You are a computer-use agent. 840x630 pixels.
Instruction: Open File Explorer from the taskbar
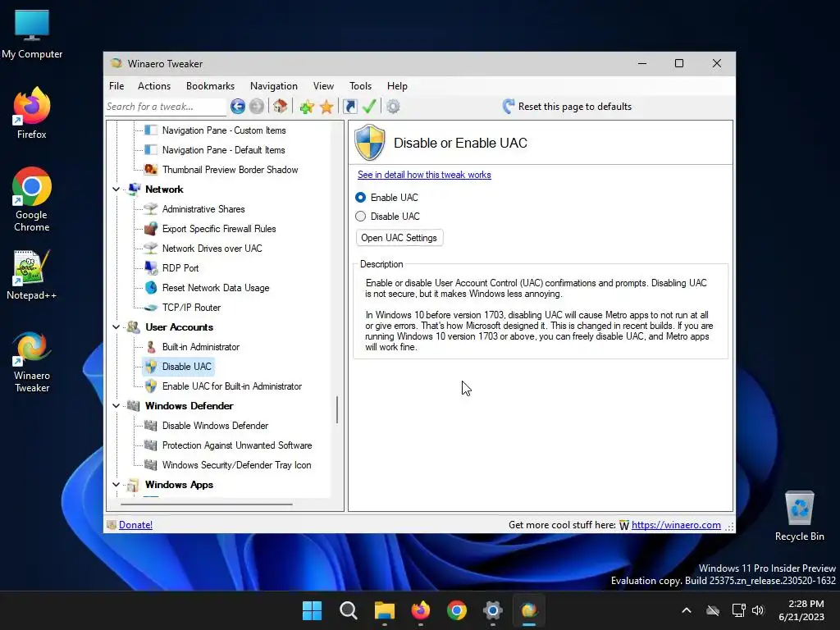384,610
